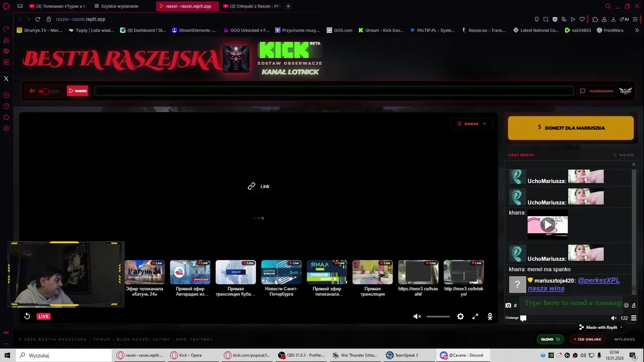This screenshot has width=644, height=362.
Task: Attach image via chat camera icon
Action: 508,305
